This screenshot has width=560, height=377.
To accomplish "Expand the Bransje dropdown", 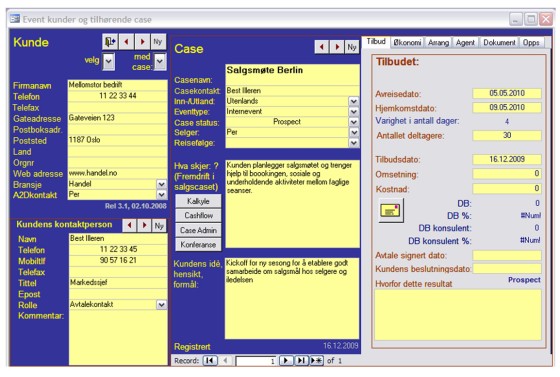I will tap(161, 184).
